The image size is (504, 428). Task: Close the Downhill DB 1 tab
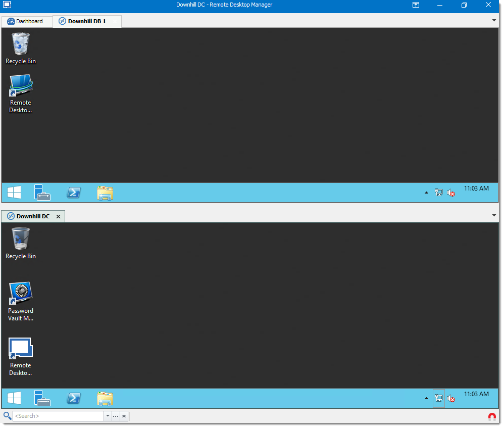click(115, 21)
